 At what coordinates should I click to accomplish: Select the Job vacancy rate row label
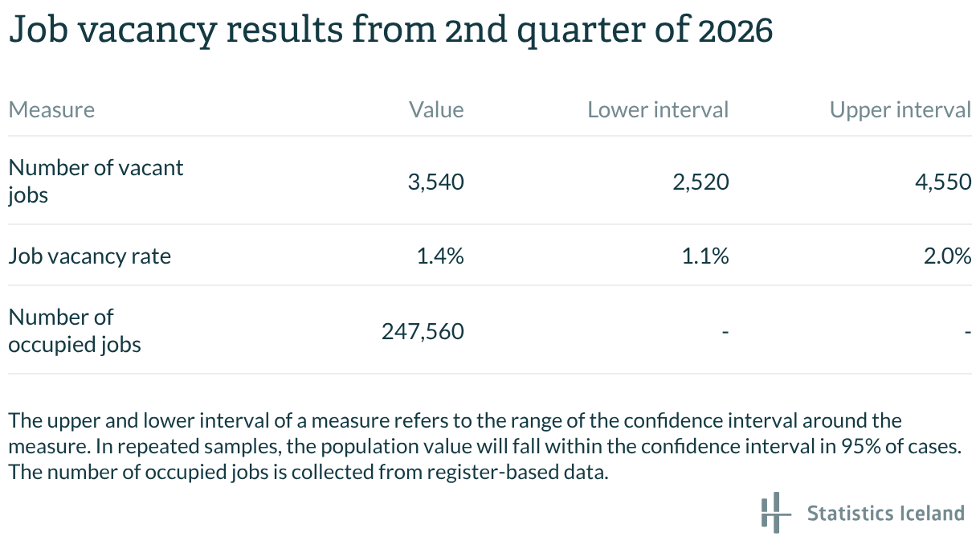89,256
